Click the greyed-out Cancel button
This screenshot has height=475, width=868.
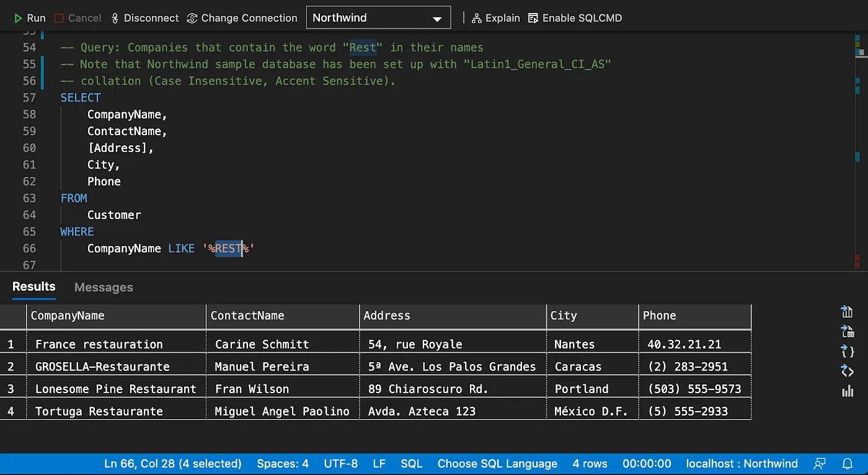click(77, 18)
